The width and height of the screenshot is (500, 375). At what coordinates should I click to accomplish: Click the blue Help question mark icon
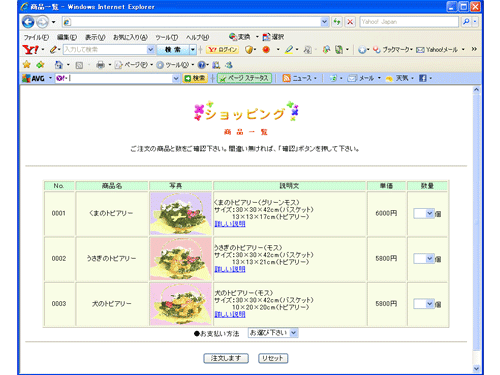[x=201, y=65]
